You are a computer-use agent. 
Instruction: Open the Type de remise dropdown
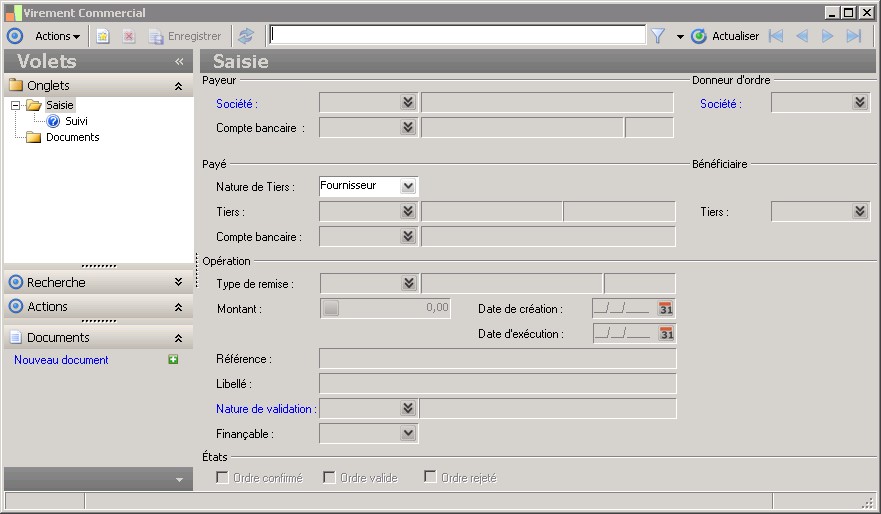coord(409,283)
